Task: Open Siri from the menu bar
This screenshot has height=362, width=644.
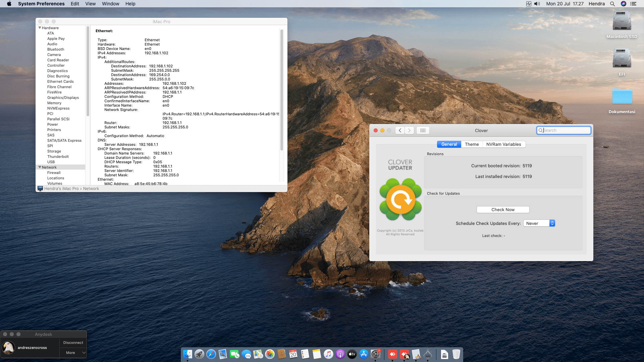Action: pyautogui.click(x=624, y=4)
